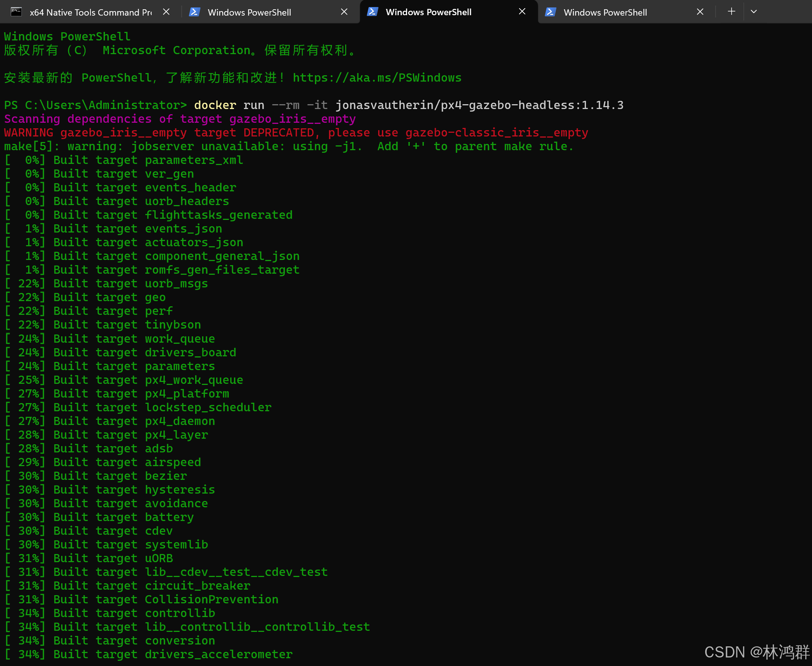
Task: Click 'Built target bezier' line
Action: pyautogui.click(x=96, y=476)
